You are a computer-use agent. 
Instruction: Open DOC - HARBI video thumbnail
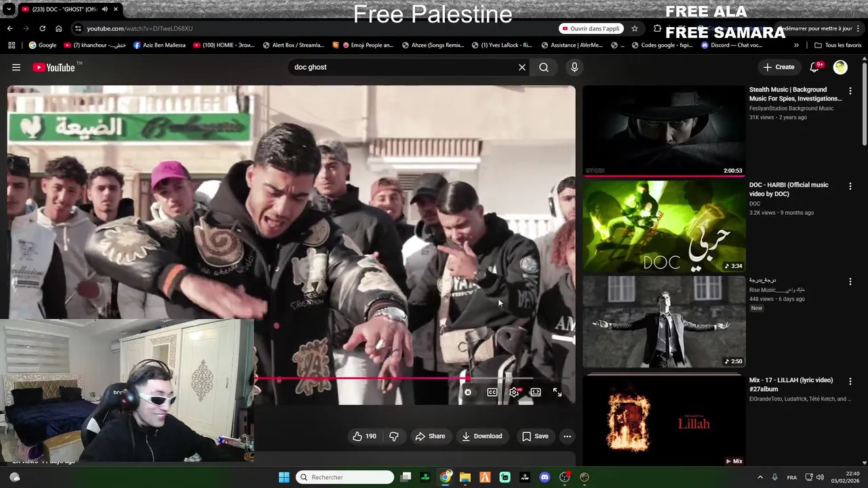click(x=664, y=226)
